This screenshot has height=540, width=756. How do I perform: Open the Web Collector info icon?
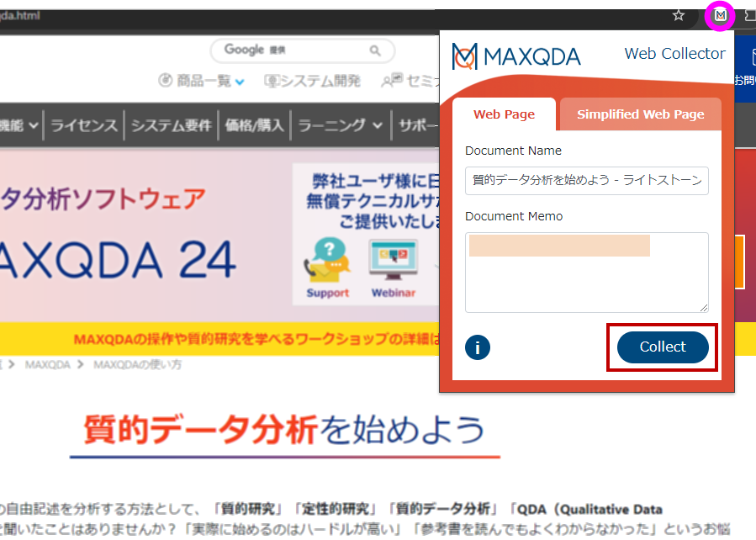tap(478, 347)
